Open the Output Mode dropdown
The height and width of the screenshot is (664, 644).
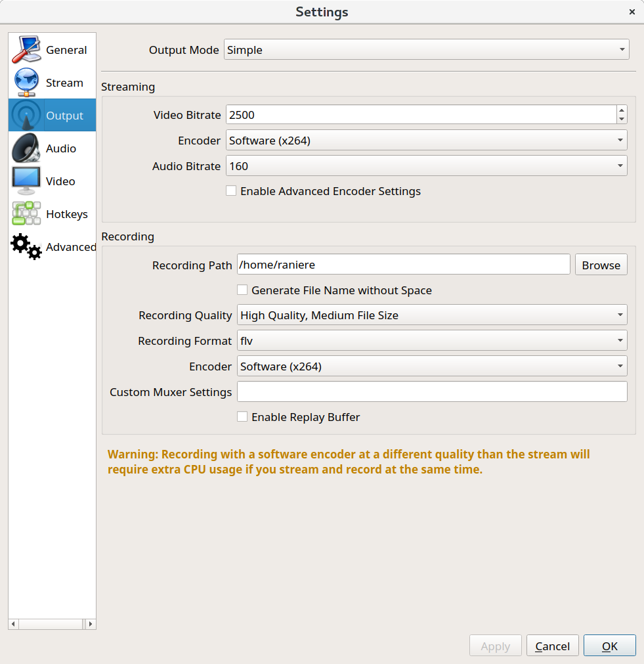(x=426, y=50)
